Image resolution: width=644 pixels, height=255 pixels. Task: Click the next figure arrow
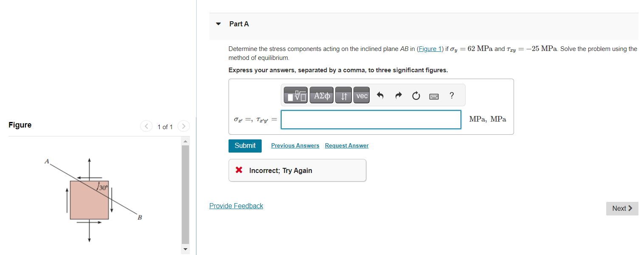coord(183,126)
